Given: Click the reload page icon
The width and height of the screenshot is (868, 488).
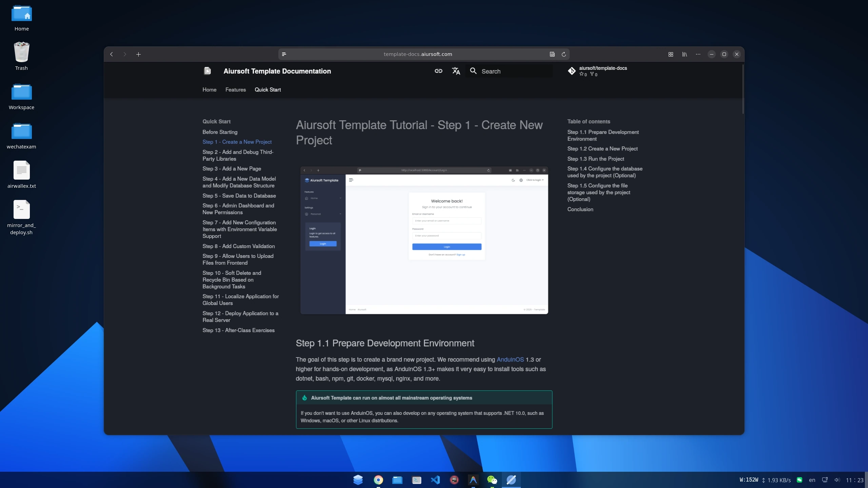Looking at the screenshot, I should click(x=564, y=54).
